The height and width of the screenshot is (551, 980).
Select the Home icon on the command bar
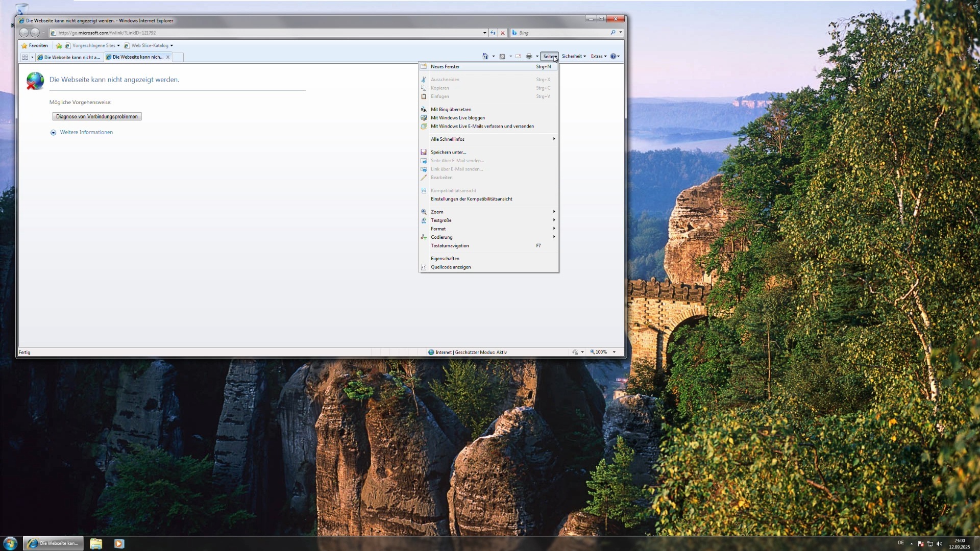click(x=486, y=56)
